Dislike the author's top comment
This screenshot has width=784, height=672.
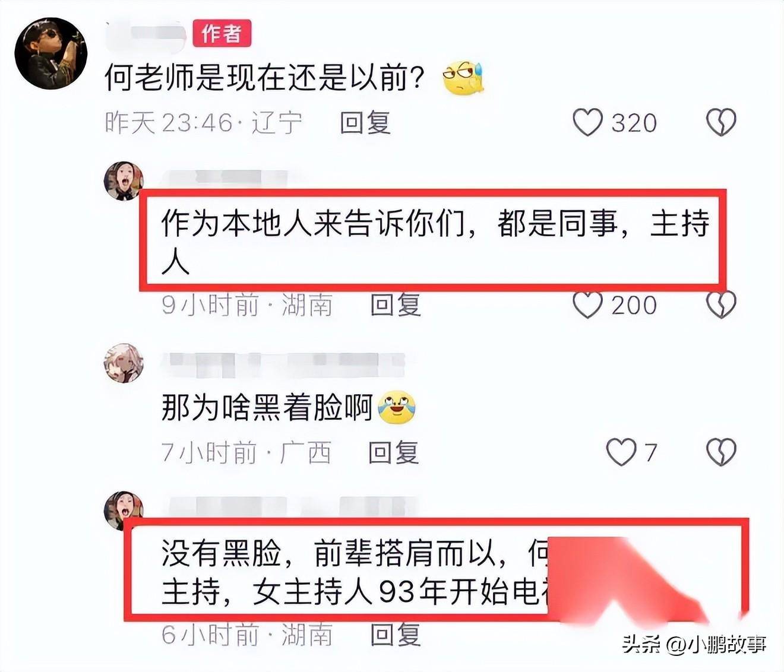721,122
